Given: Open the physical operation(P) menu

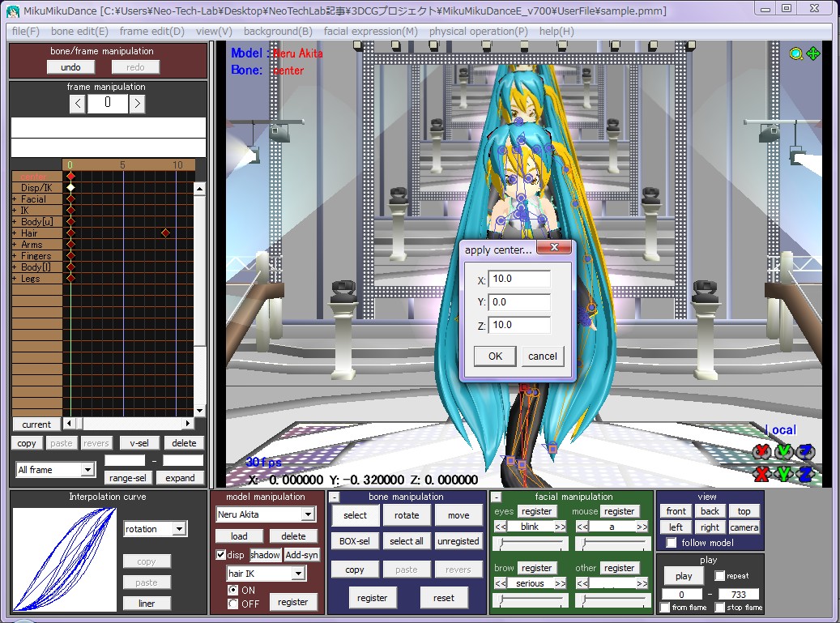Looking at the screenshot, I should [479, 31].
